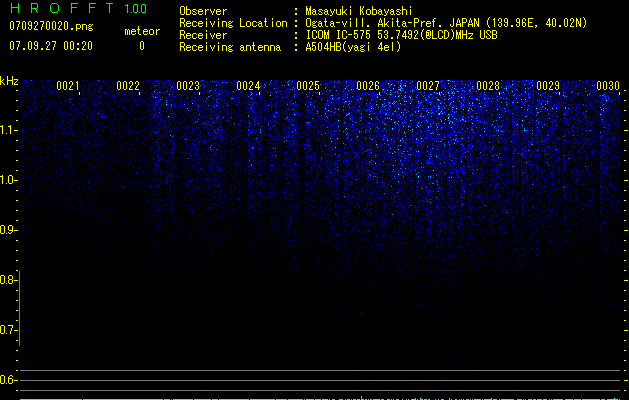Click the 0025 time marker
This screenshot has height=400, width=629.
(x=308, y=86)
